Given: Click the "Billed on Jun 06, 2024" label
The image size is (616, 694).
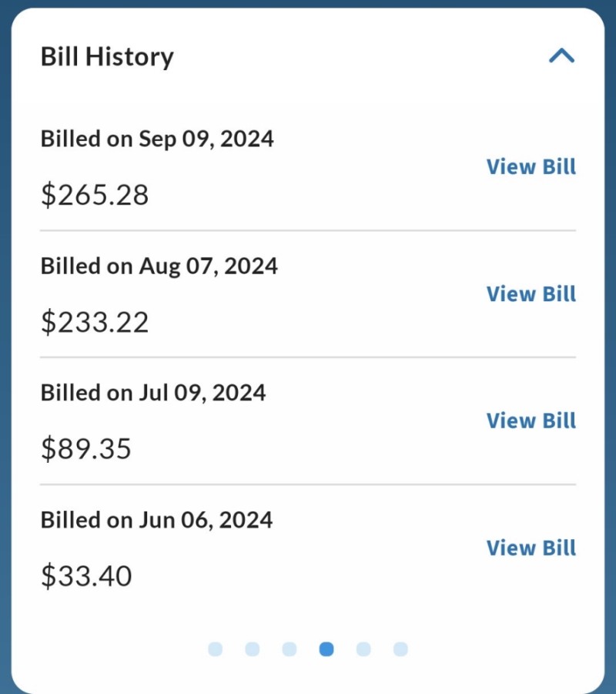Looking at the screenshot, I should [156, 520].
